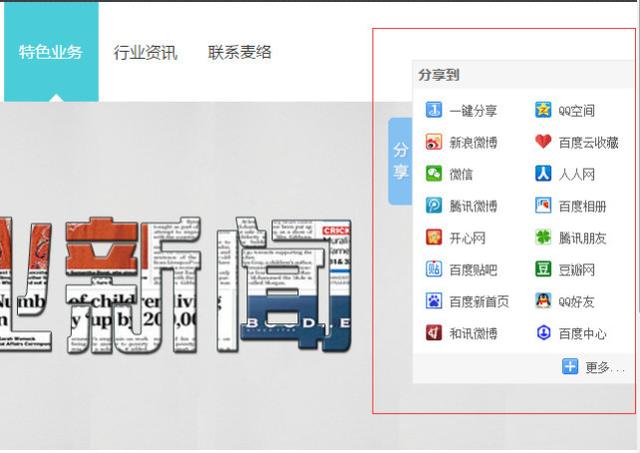Click the 百度云收藏 heart icon
The height and width of the screenshot is (453, 640).
click(x=543, y=142)
